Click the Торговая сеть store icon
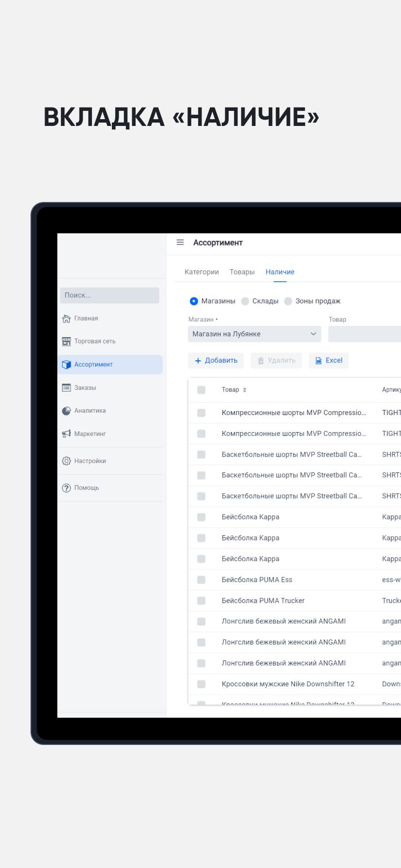The image size is (401, 868). (x=66, y=341)
